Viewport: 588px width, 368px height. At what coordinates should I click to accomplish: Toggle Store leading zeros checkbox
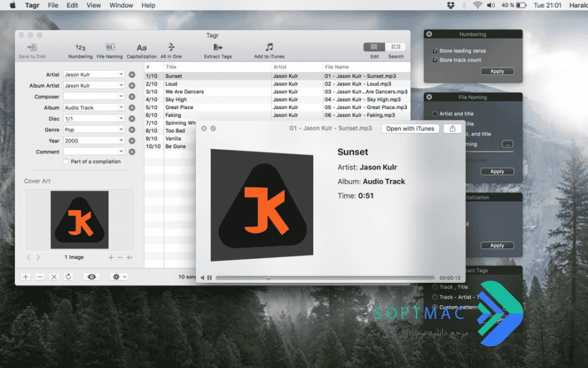point(435,50)
